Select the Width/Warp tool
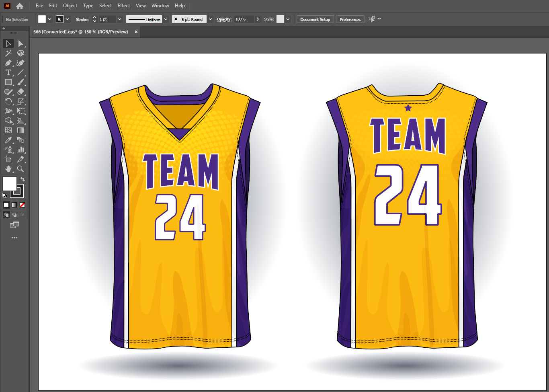 8,111
